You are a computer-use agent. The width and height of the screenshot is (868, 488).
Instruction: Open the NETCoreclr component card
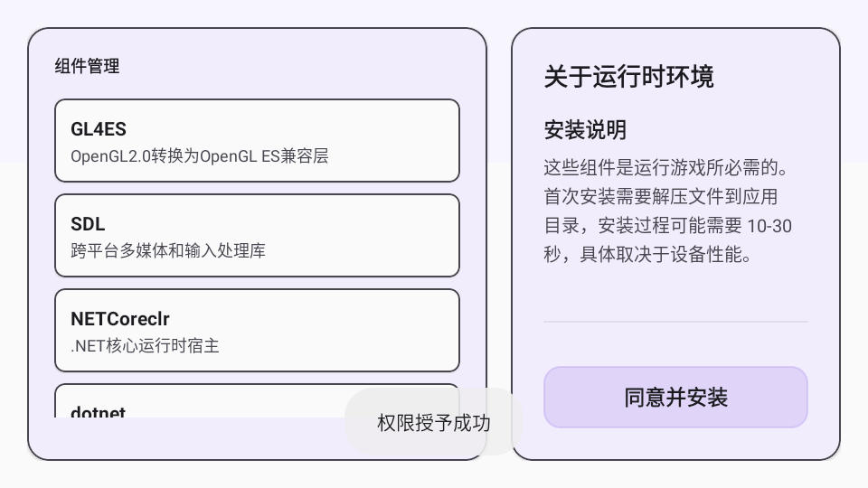tap(257, 330)
